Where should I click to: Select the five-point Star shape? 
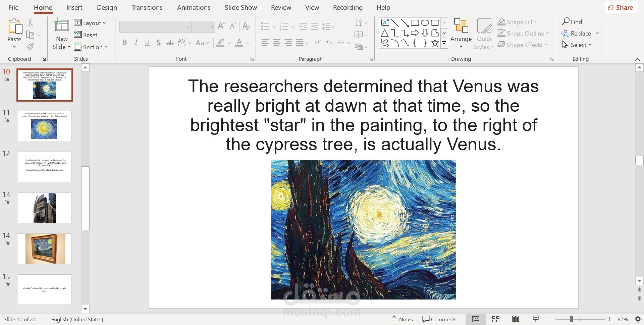click(x=435, y=43)
